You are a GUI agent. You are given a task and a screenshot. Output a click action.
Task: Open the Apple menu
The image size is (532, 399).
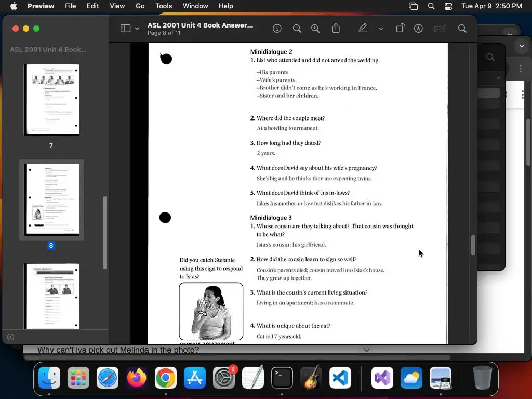(x=14, y=6)
